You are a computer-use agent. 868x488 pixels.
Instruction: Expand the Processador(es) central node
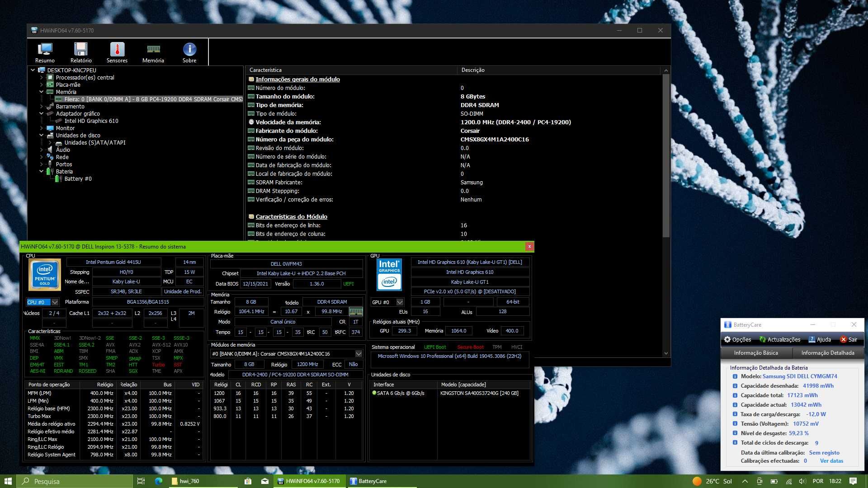(42, 77)
